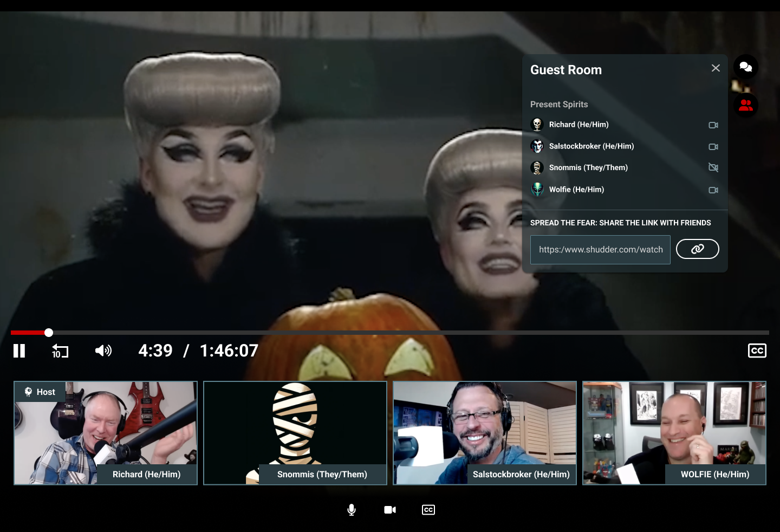The height and width of the screenshot is (532, 780).
Task: Select WOLFIE's webcam tile
Action: (x=674, y=433)
